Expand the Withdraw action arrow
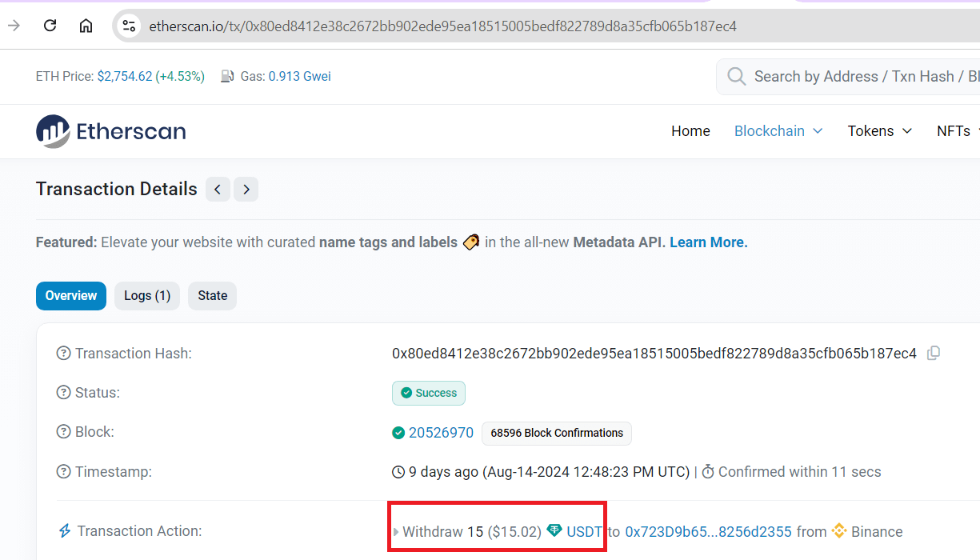Screen dimensions: 980x560 click(x=395, y=531)
